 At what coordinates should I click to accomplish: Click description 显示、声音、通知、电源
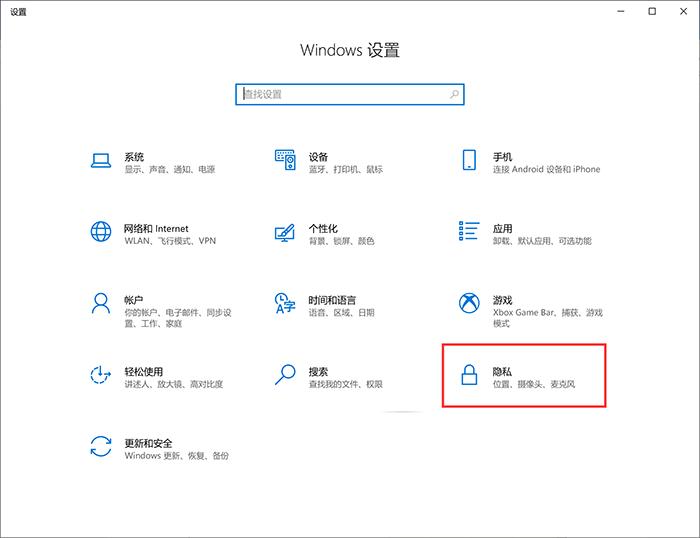(x=170, y=169)
